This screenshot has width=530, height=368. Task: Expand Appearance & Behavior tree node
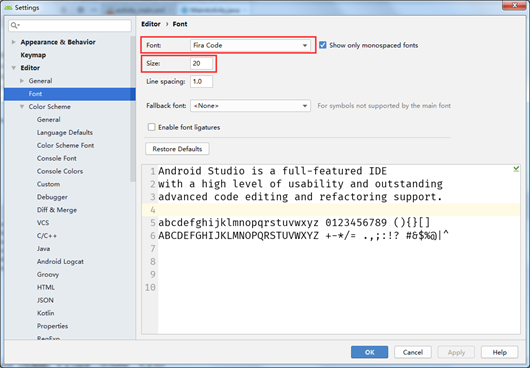pyautogui.click(x=14, y=42)
